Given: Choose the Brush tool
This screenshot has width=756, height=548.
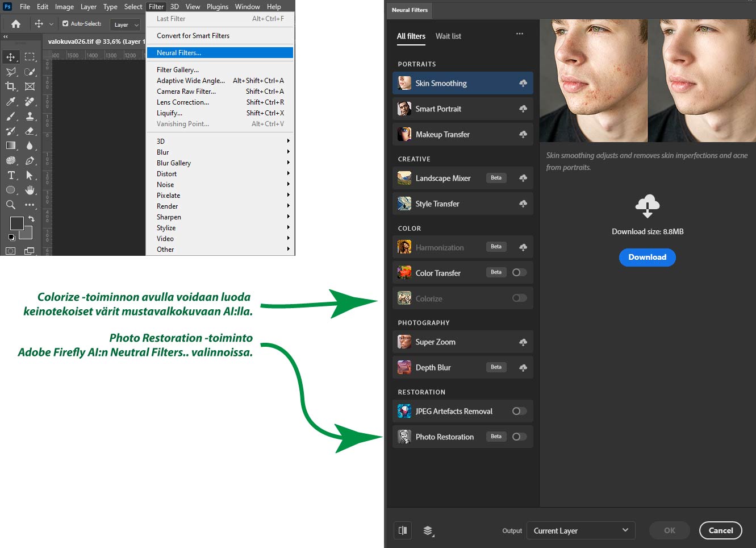Looking at the screenshot, I should 11,116.
